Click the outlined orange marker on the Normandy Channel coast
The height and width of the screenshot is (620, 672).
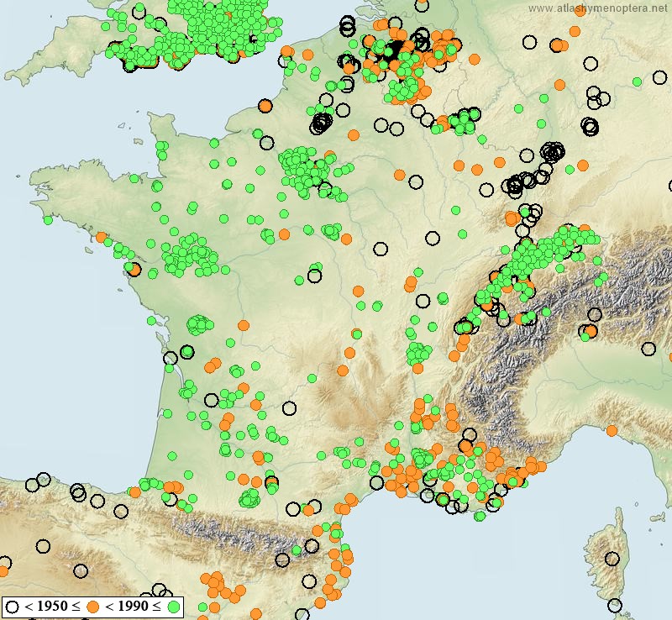point(265,106)
